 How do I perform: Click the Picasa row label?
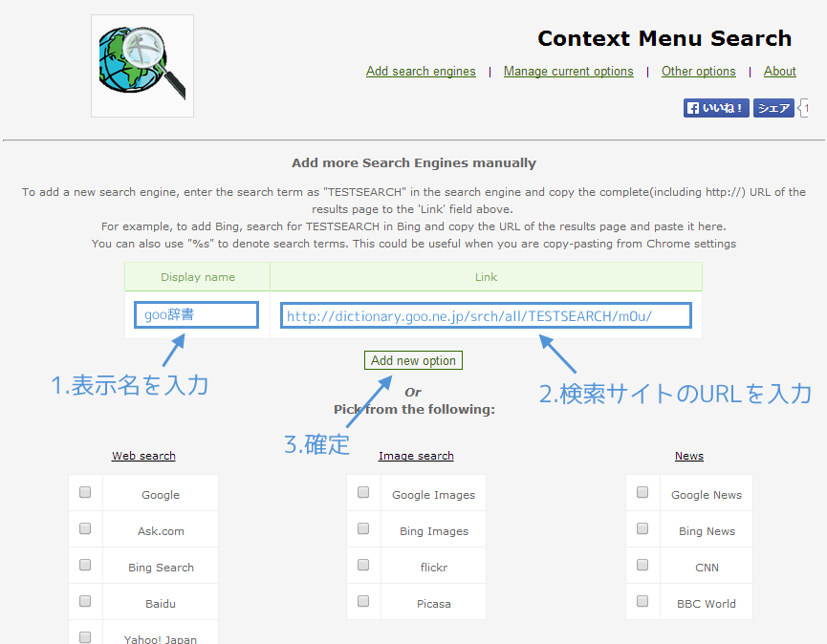click(x=433, y=604)
